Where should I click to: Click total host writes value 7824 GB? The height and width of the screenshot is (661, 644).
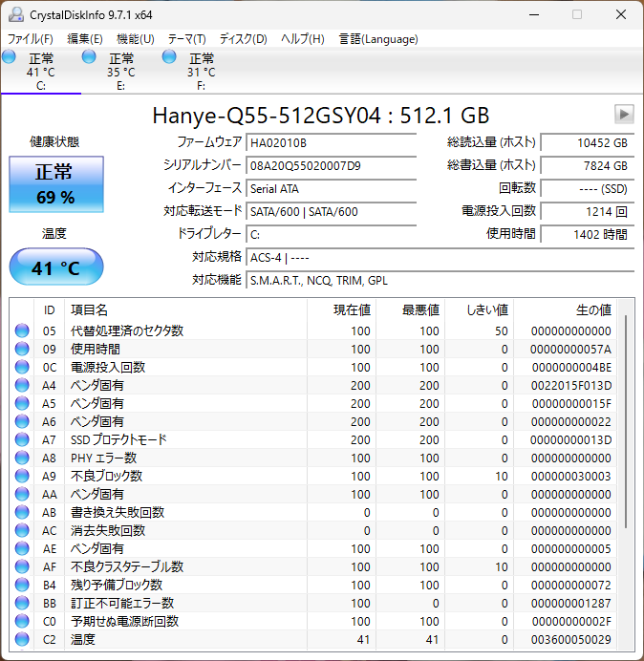[587, 165]
